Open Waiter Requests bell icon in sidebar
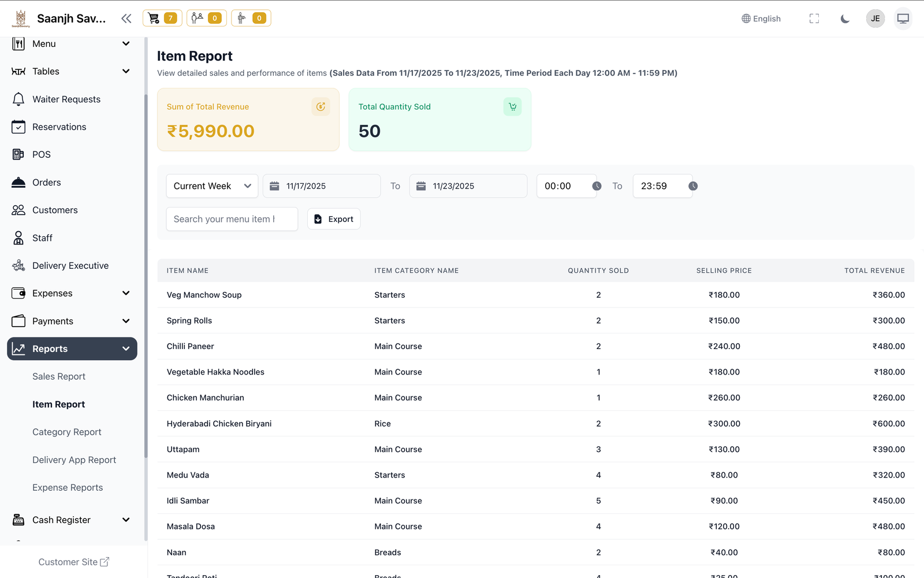924x578 pixels. (x=18, y=99)
